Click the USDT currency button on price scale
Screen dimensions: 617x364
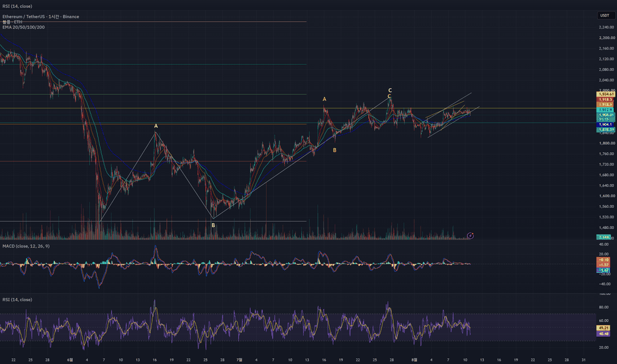point(606,15)
